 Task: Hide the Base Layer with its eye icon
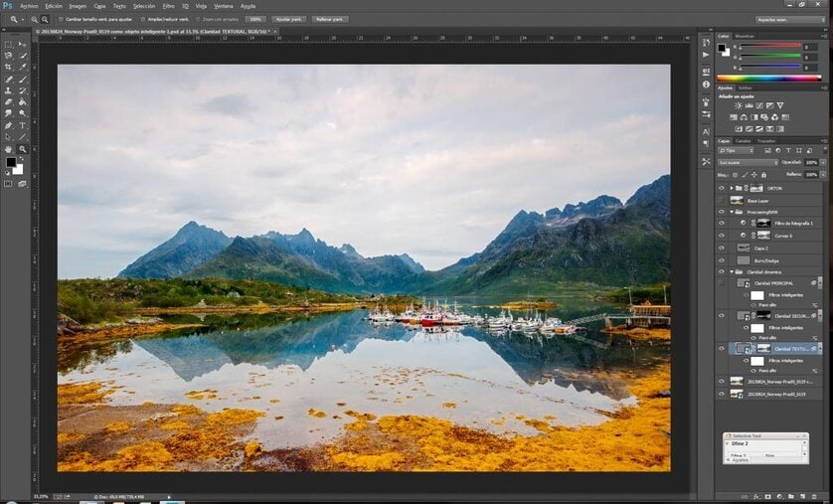[x=722, y=200]
